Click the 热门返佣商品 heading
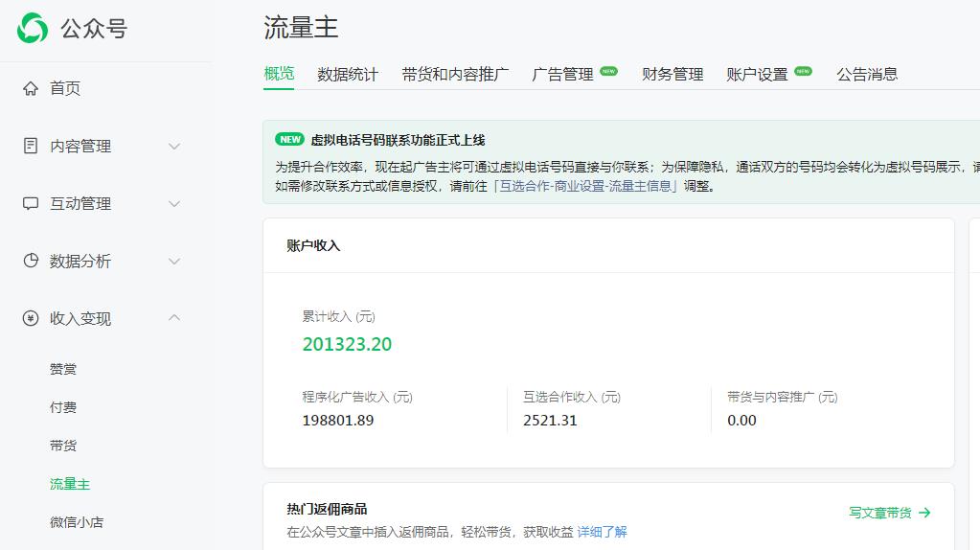Screen dimensions: 980x550 coord(327,509)
